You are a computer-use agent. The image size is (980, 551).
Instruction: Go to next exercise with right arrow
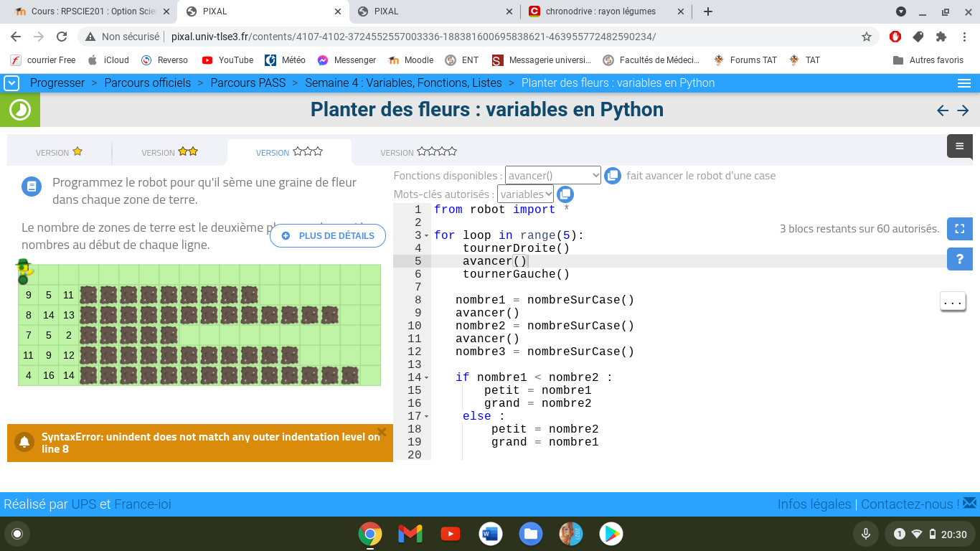pos(963,110)
